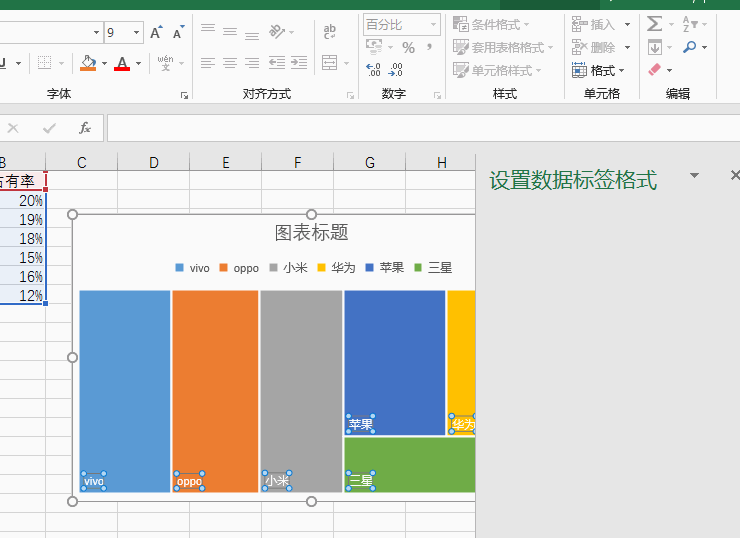Image resolution: width=740 pixels, height=538 pixels.
Task: Top-align cell contents
Action: (x=208, y=29)
